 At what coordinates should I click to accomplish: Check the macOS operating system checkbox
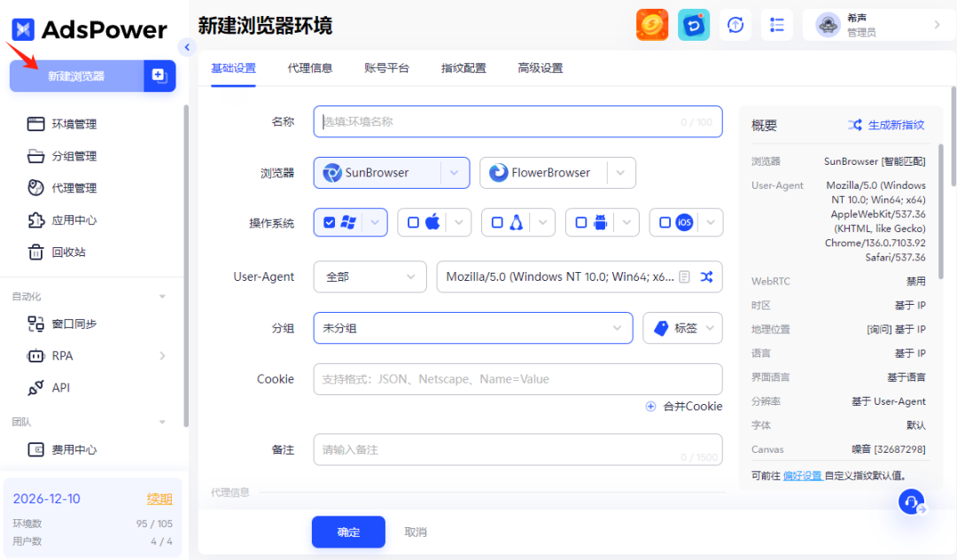[x=413, y=222]
